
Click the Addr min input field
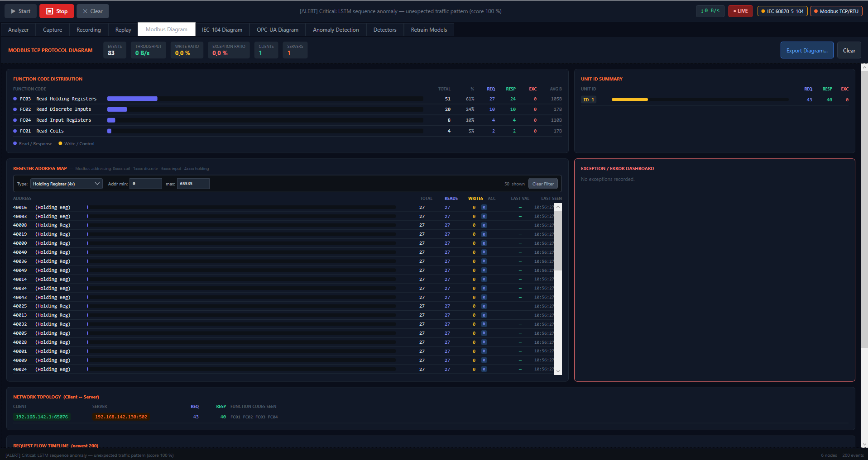(145, 184)
